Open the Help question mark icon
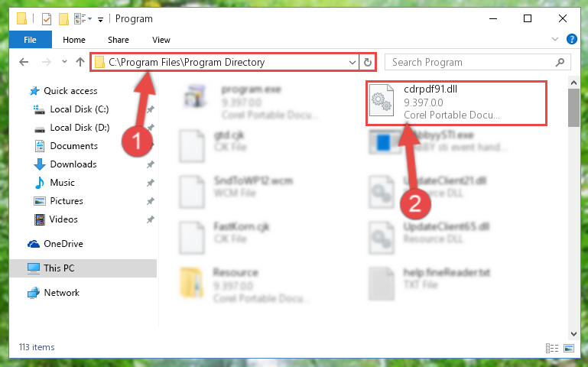This screenshot has width=588, height=367. [571, 39]
